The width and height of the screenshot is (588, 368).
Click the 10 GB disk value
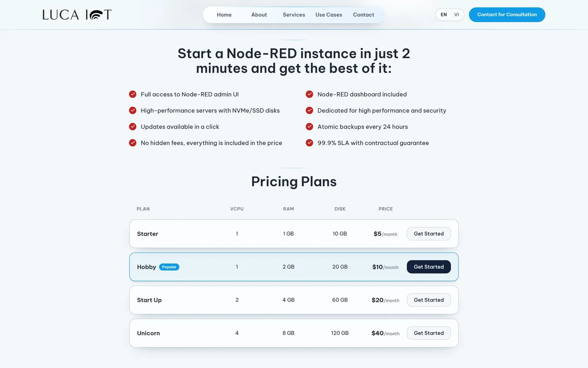(x=340, y=234)
